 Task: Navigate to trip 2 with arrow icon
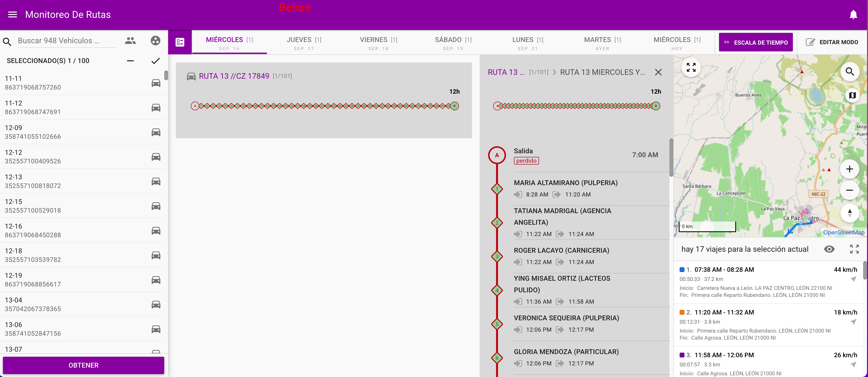(x=853, y=322)
